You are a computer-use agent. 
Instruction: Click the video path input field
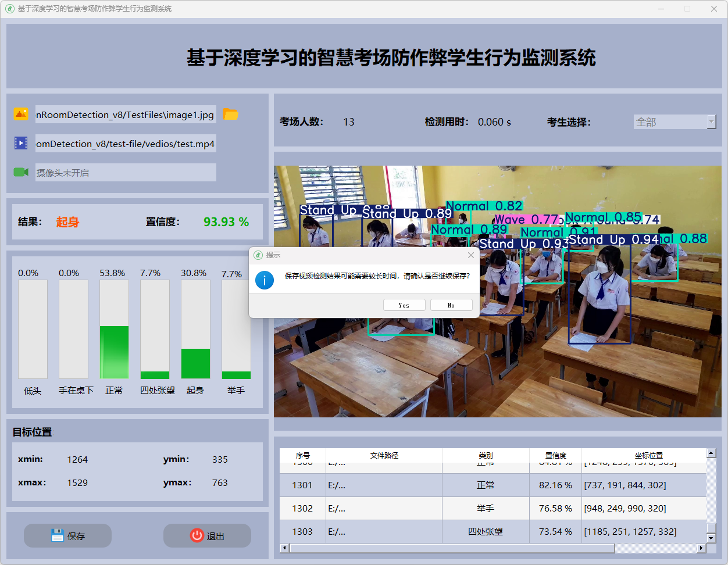click(x=125, y=144)
